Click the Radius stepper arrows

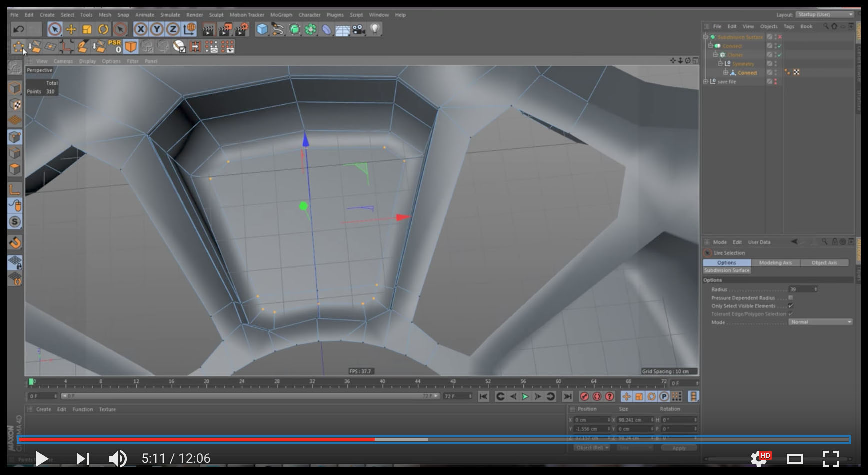[x=816, y=289]
